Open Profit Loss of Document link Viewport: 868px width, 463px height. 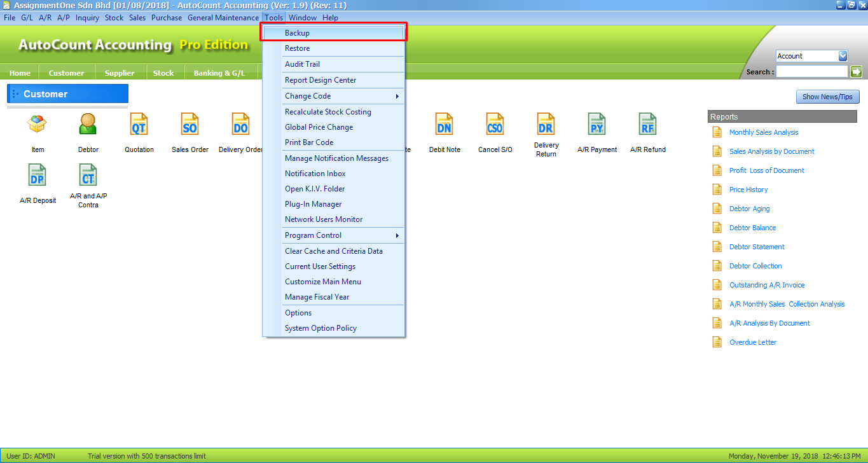(767, 170)
